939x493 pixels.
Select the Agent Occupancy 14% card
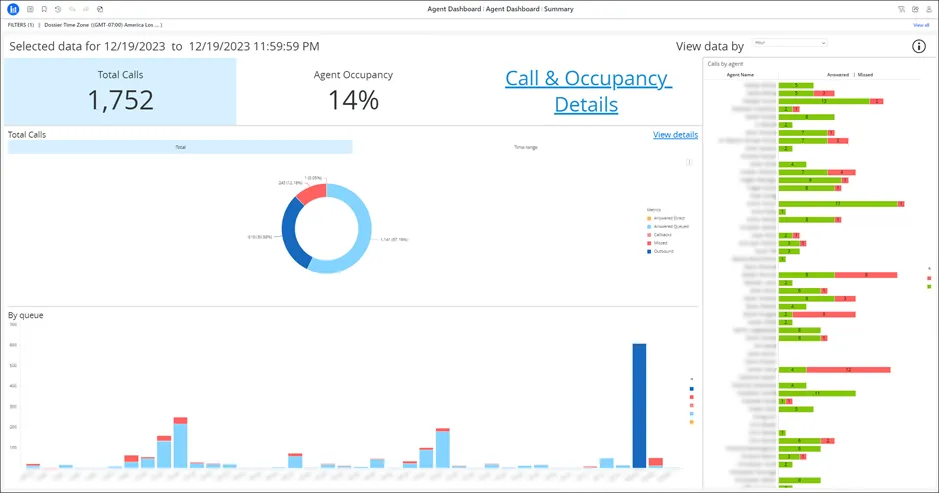353,92
